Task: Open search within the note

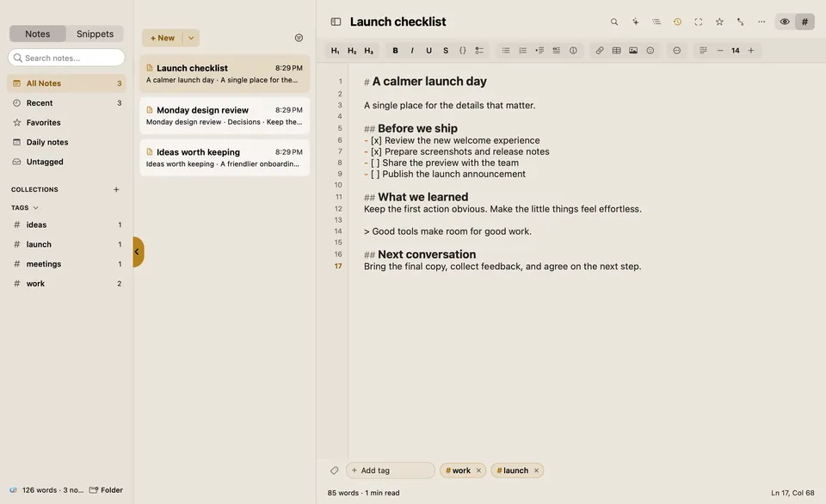Action: pyautogui.click(x=614, y=22)
